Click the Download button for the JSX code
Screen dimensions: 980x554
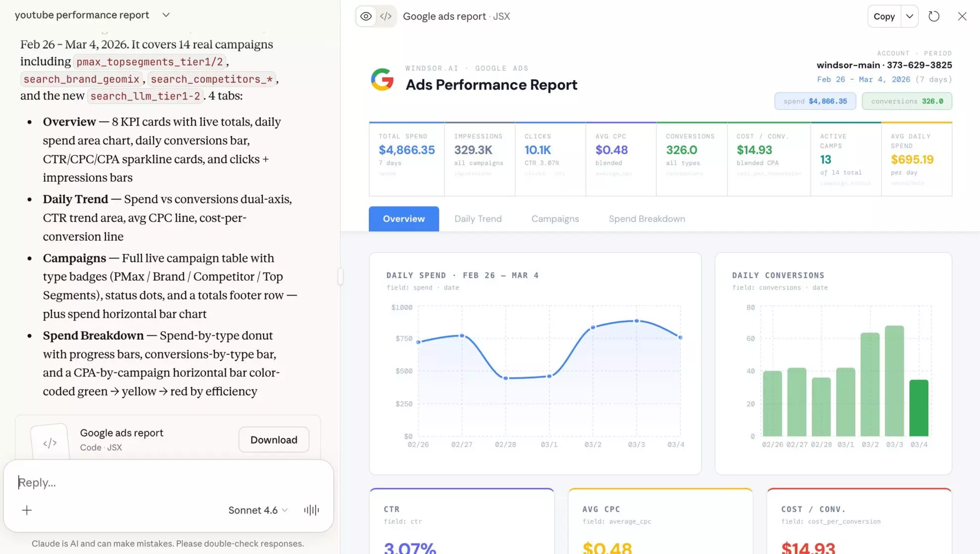tap(273, 440)
